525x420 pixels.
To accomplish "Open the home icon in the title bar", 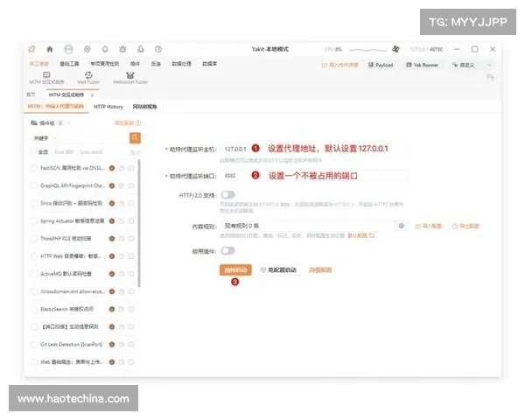I will point(50,49).
